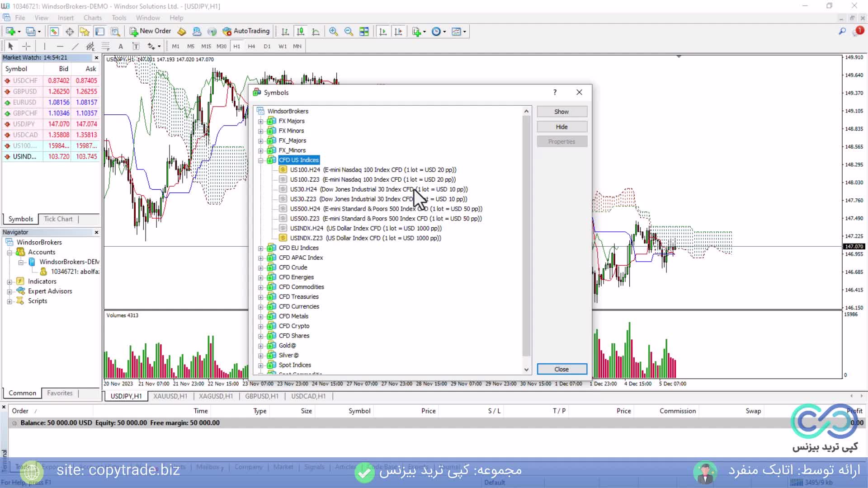Open the Charts menu

[x=92, y=18]
